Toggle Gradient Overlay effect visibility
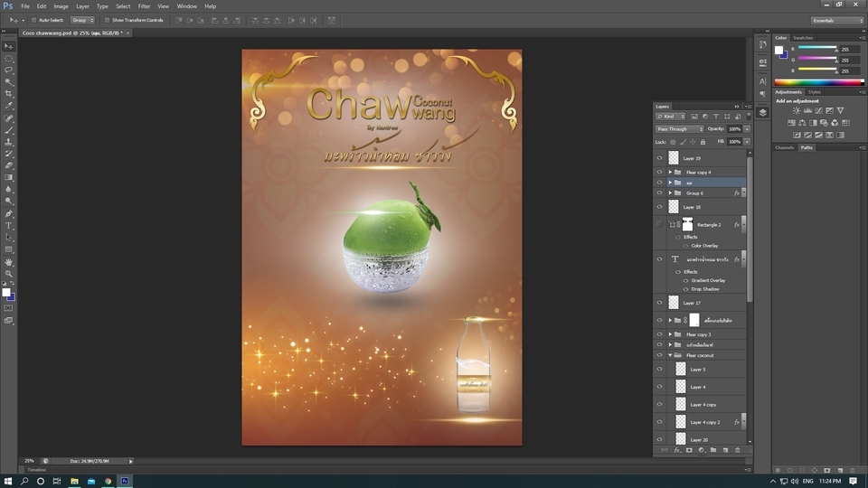Viewport: 868px width, 488px height. [686, 280]
